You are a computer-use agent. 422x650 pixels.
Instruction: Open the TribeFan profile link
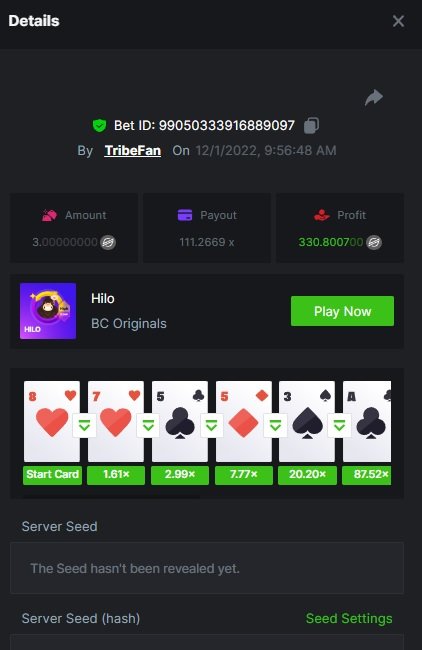click(133, 150)
